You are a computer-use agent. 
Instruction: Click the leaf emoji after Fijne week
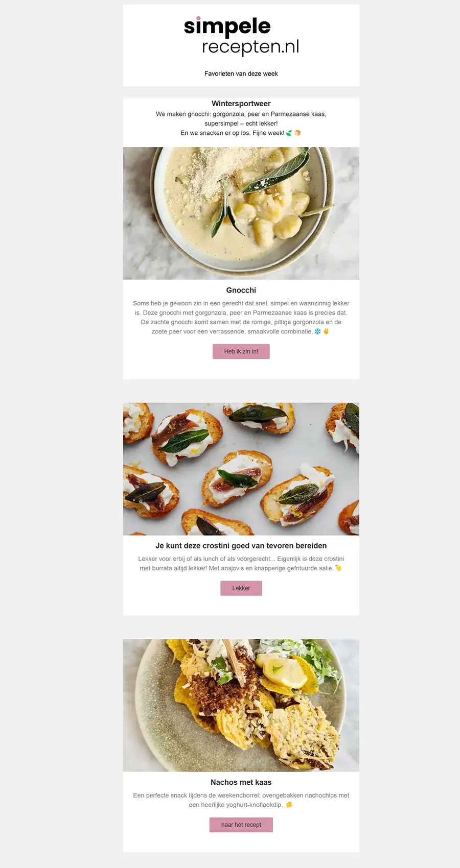tap(289, 133)
